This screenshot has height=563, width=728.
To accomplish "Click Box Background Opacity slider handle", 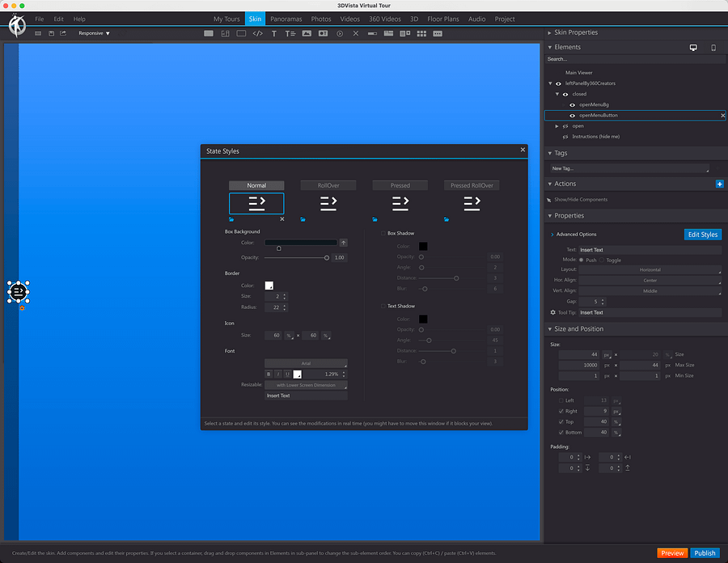I will [327, 257].
